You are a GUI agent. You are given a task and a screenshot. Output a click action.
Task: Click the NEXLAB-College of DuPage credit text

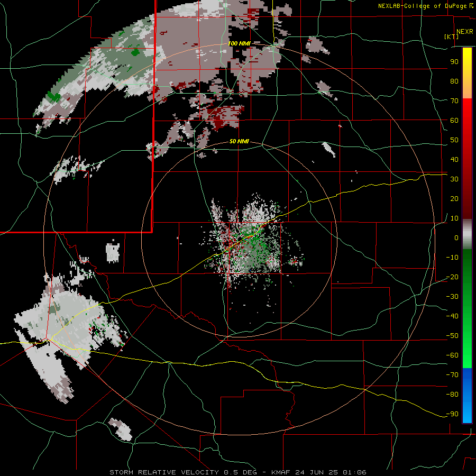tap(423, 6)
